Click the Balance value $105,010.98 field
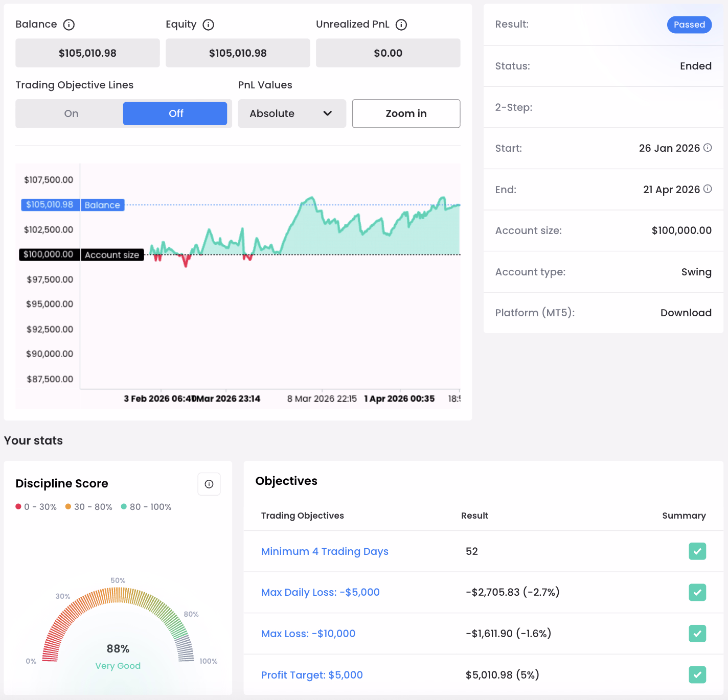This screenshot has width=728, height=700. click(87, 53)
